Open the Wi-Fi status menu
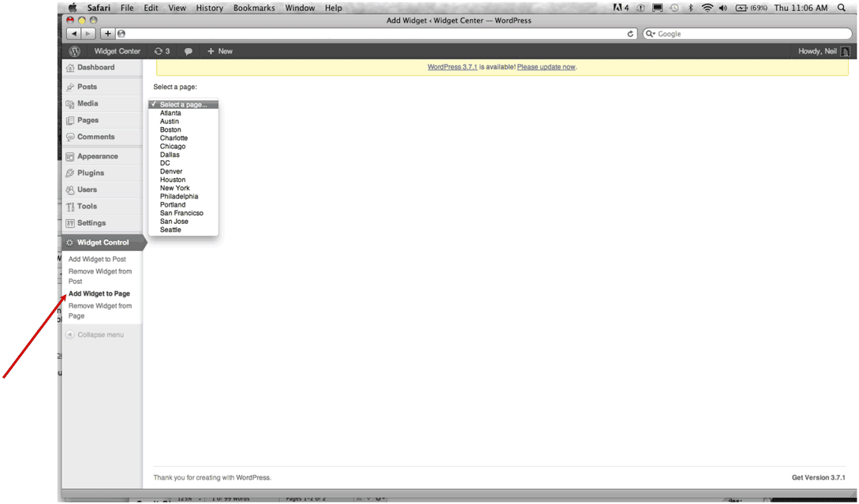The width and height of the screenshot is (859, 504). pyautogui.click(x=708, y=8)
